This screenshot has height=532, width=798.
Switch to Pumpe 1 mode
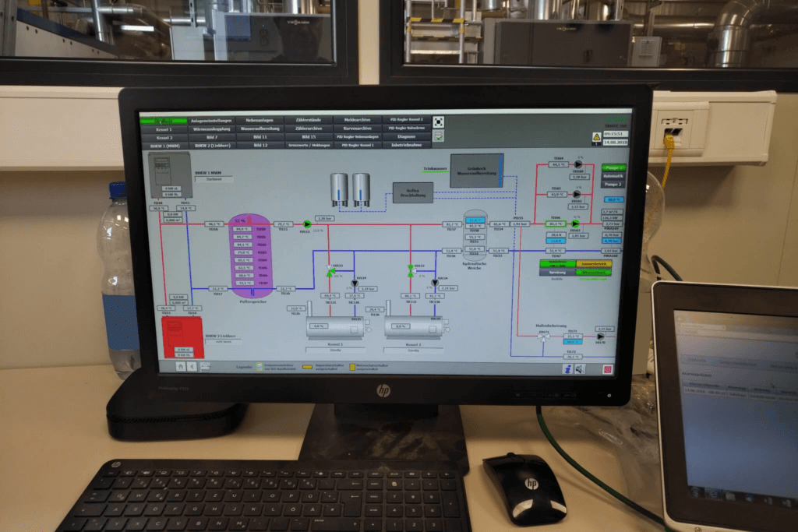coord(613,167)
